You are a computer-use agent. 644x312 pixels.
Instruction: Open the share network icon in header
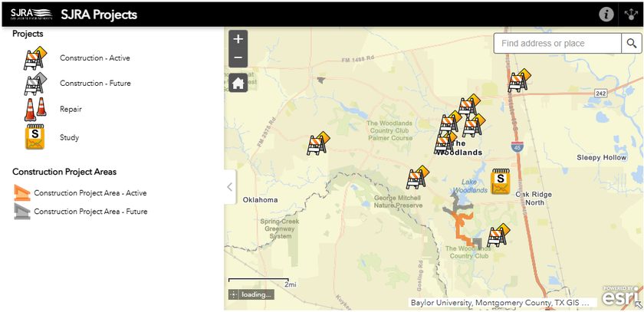(632, 15)
